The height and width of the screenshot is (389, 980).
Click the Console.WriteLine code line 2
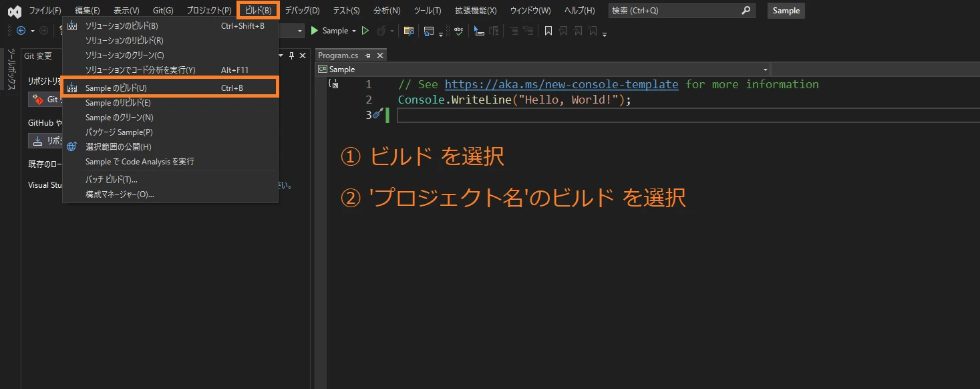pos(514,100)
